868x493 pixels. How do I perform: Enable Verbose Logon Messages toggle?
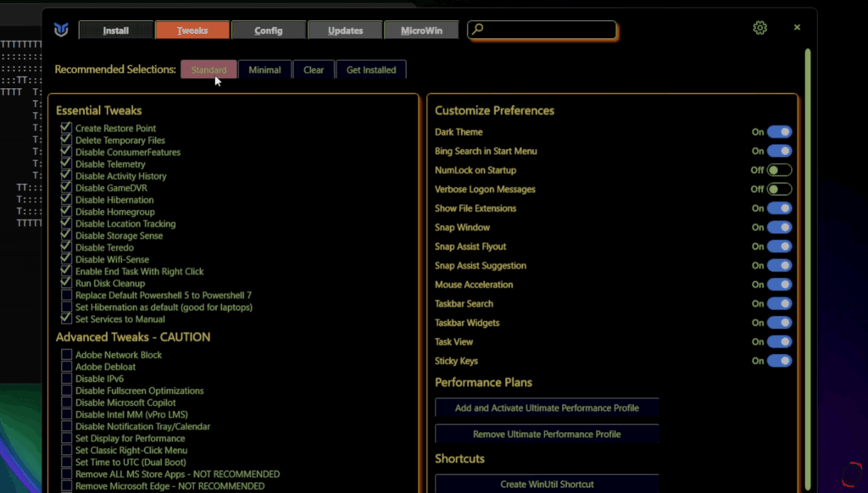[780, 189]
